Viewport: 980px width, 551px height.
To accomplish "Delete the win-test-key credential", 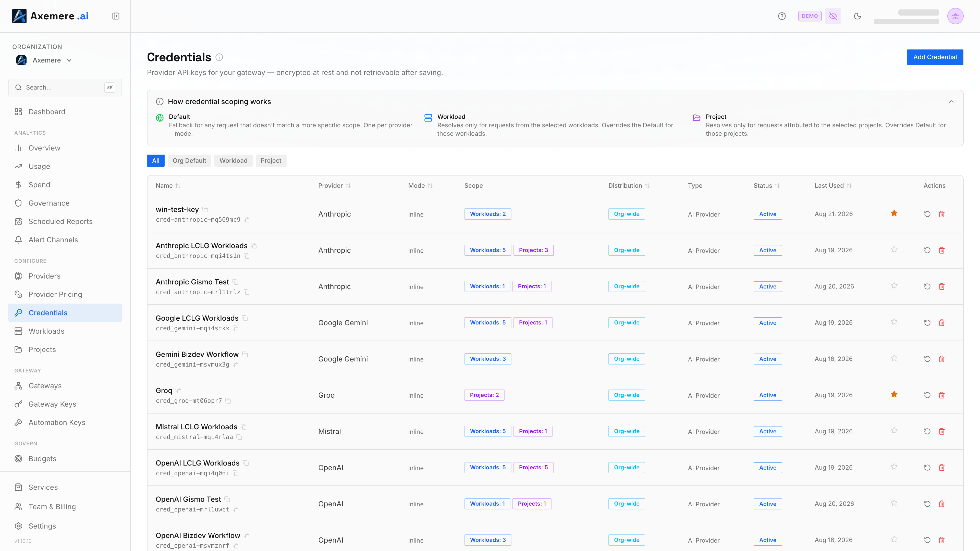I will click(941, 214).
